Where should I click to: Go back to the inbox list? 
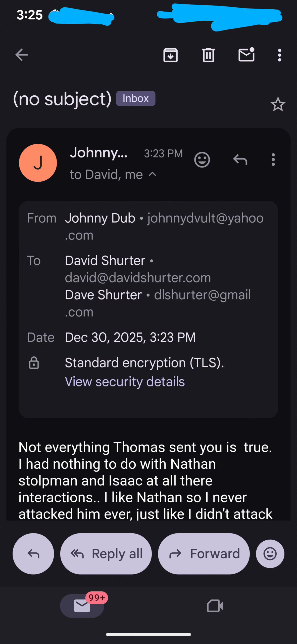(x=21, y=55)
